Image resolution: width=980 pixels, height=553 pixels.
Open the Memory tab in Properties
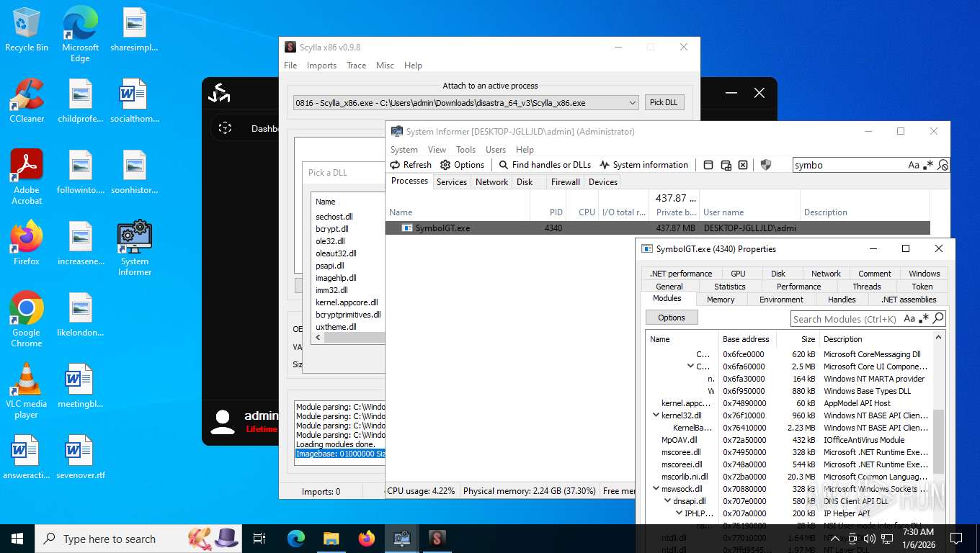[721, 300]
